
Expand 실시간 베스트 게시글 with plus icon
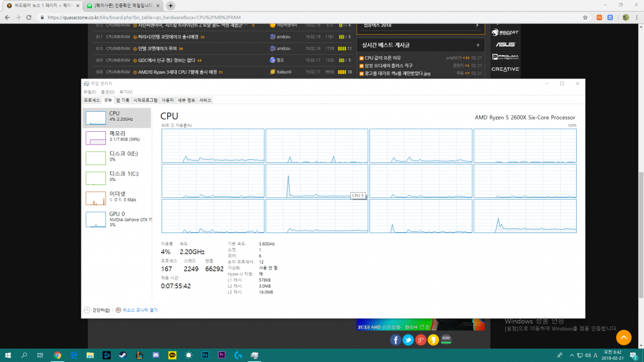pyautogui.click(x=478, y=45)
